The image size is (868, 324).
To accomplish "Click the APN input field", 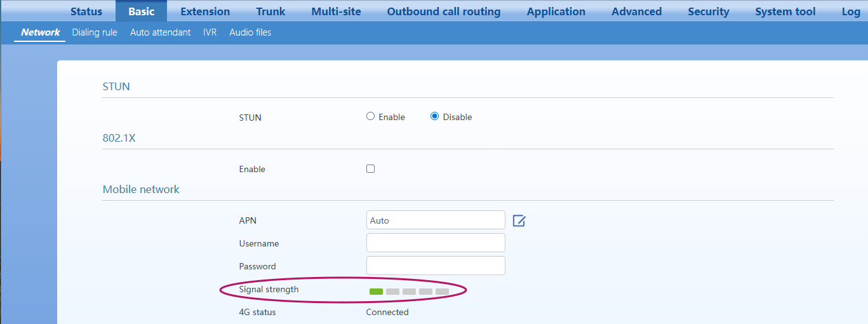I will click(x=436, y=220).
